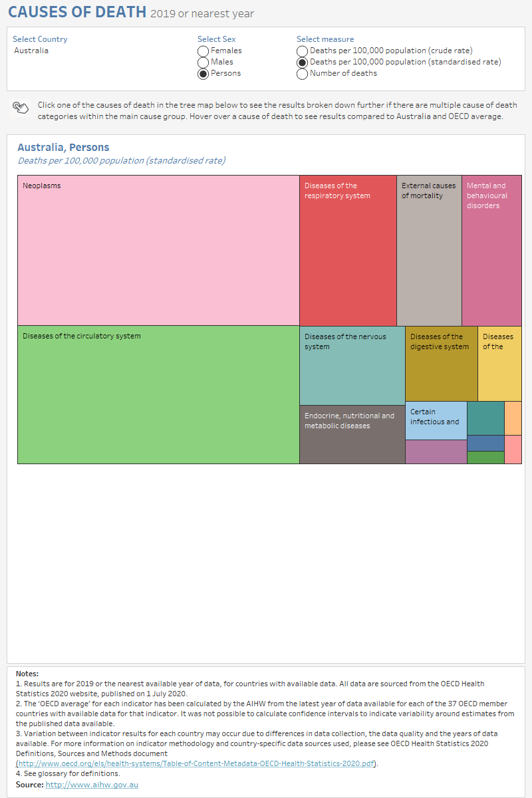Open Diseases of the respiratory system tile
Viewport: 532px width, 798px height.
coord(348,250)
